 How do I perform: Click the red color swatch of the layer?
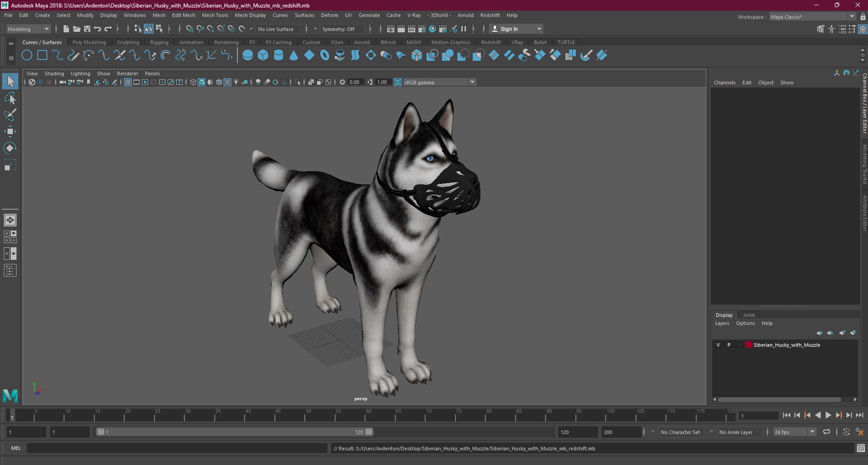[749, 345]
